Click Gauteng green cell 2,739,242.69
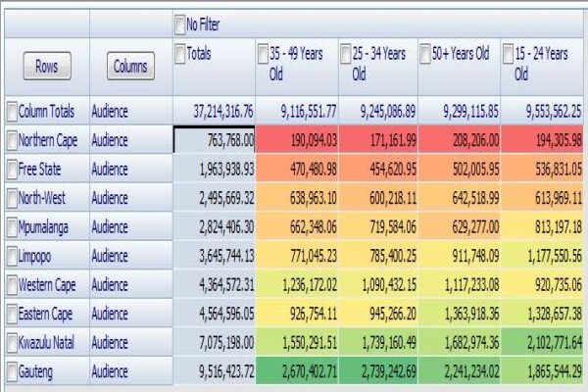 pos(378,371)
